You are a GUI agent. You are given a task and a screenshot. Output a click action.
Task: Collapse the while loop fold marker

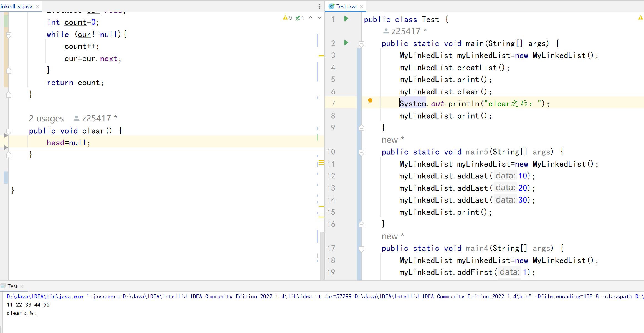click(9, 35)
